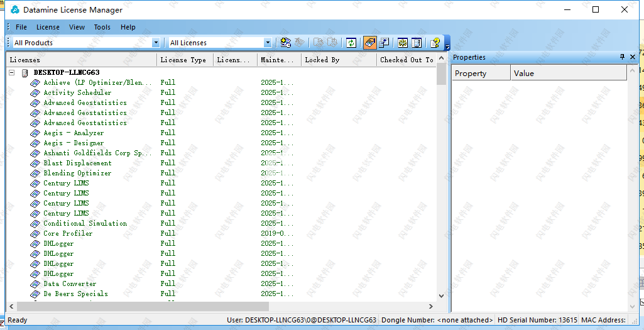Click the license icon beside Blast Displacement

(x=35, y=163)
